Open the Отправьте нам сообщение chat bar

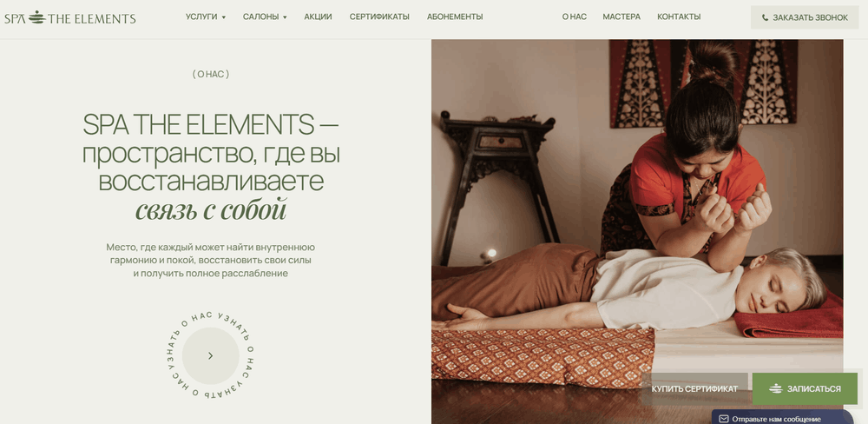pyautogui.click(x=782, y=417)
